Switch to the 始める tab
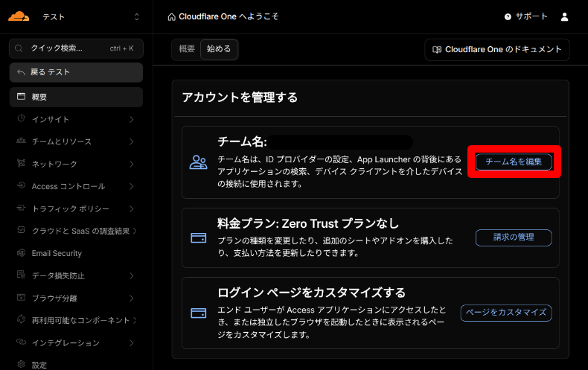 219,49
